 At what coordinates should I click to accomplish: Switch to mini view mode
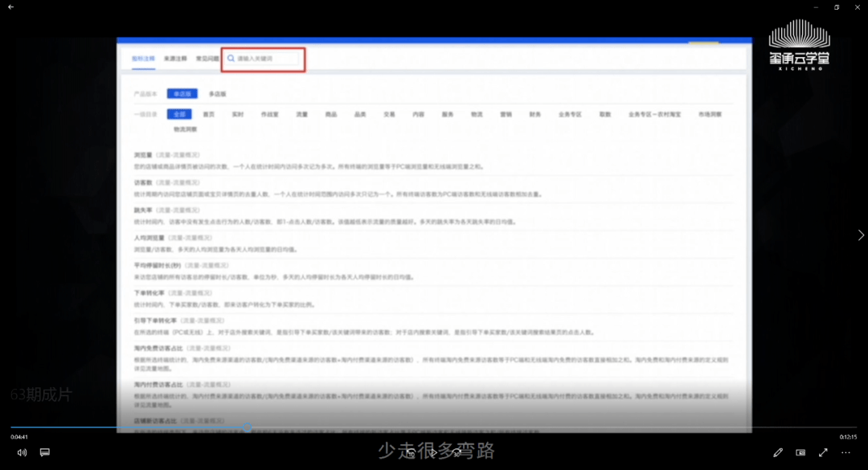pos(800,452)
